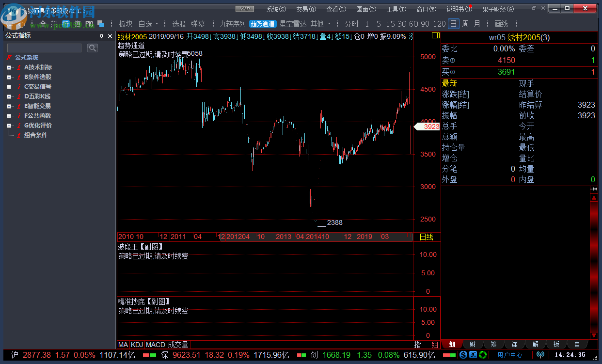
Task: Click the 九转序列 toolbar button
Action: pos(233,24)
